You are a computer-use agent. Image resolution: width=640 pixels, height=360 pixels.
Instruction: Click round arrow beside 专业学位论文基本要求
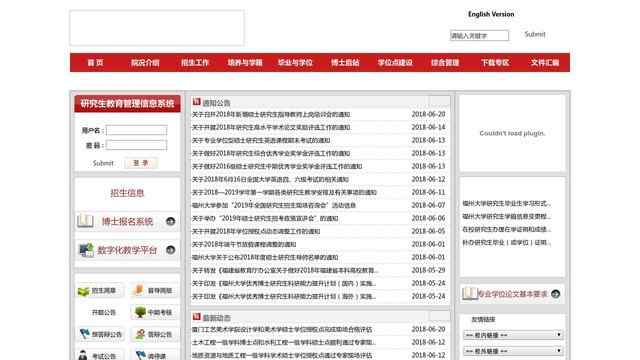[x=556, y=294]
